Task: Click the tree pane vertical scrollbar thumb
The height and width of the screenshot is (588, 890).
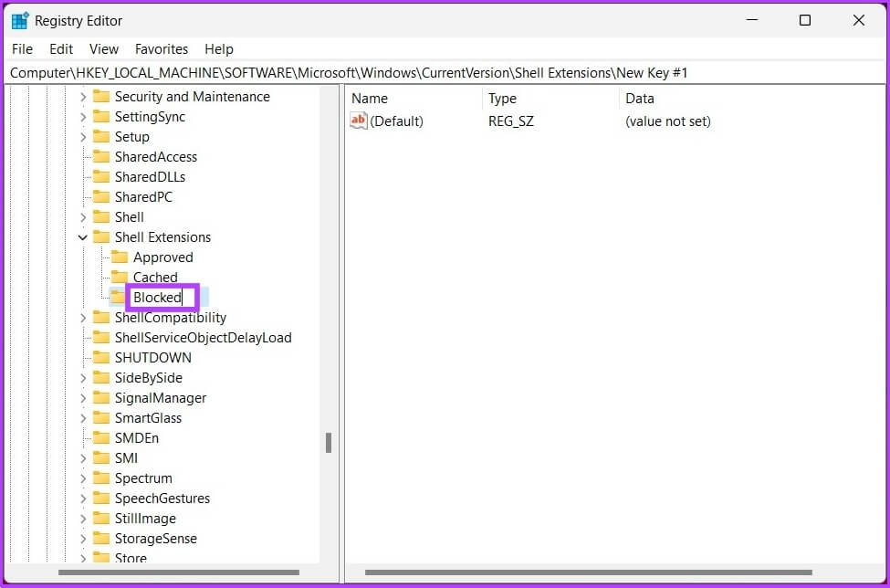Action: pyautogui.click(x=328, y=443)
